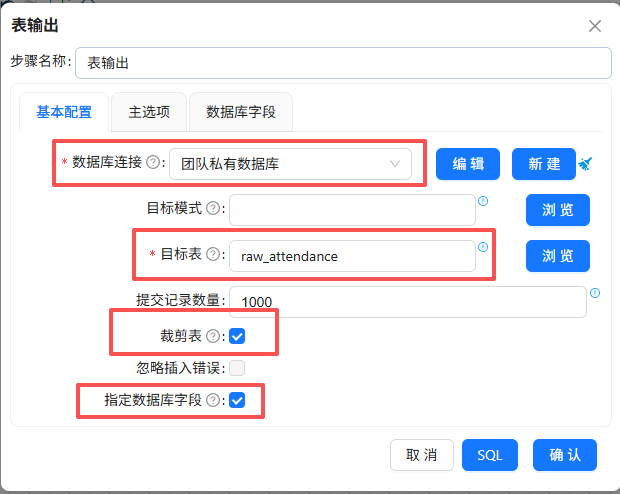
Task: Open help icon next to 裁剪表
Action: click(213, 336)
